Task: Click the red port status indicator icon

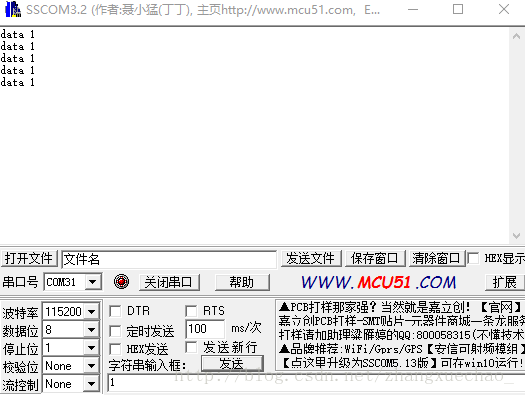Action: click(x=121, y=282)
